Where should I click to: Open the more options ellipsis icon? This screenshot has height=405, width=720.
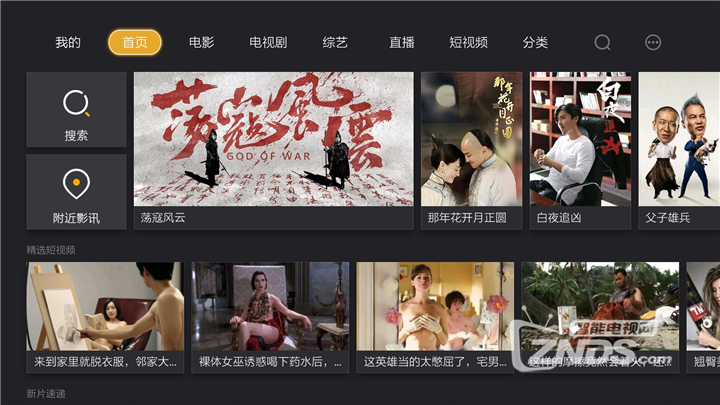point(652,43)
